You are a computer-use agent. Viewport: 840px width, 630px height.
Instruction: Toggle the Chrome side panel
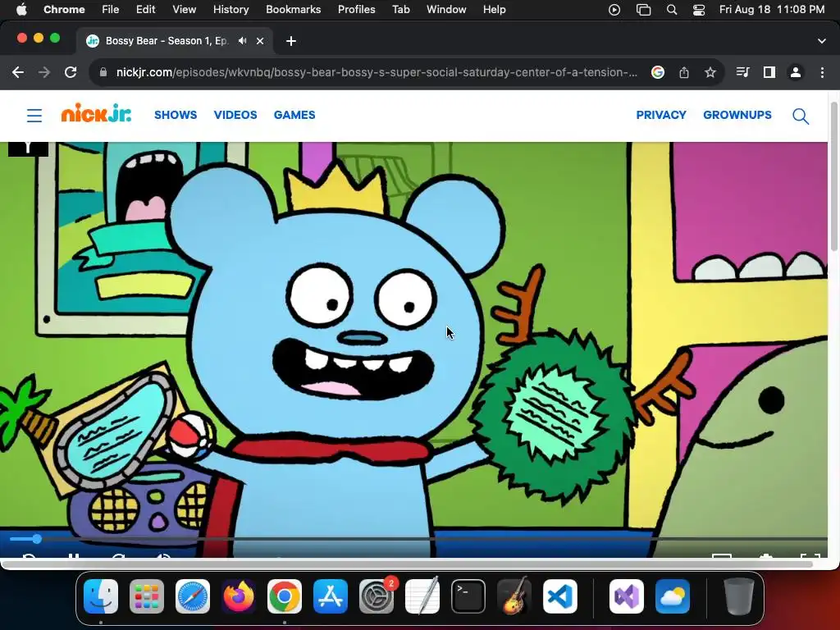[x=769, y=72]
